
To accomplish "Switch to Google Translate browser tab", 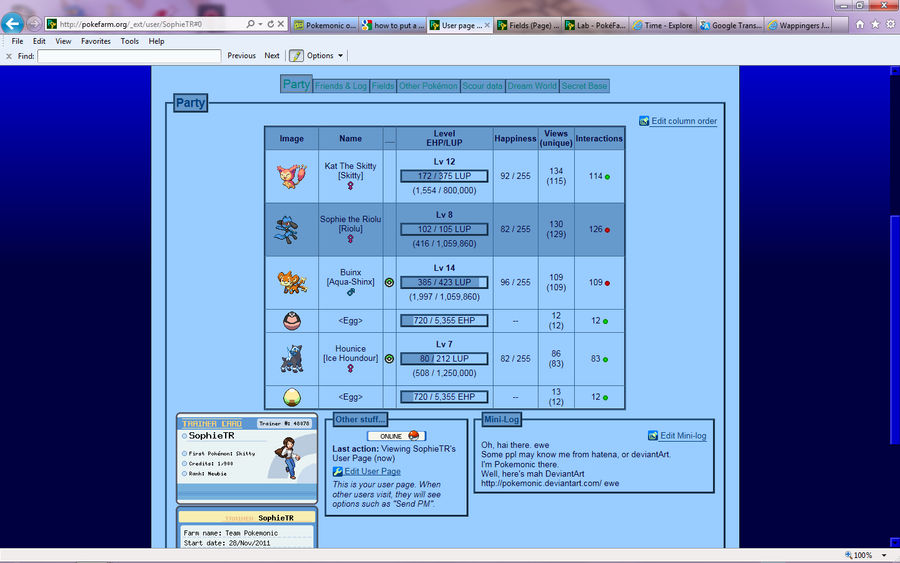I will 731,25.
